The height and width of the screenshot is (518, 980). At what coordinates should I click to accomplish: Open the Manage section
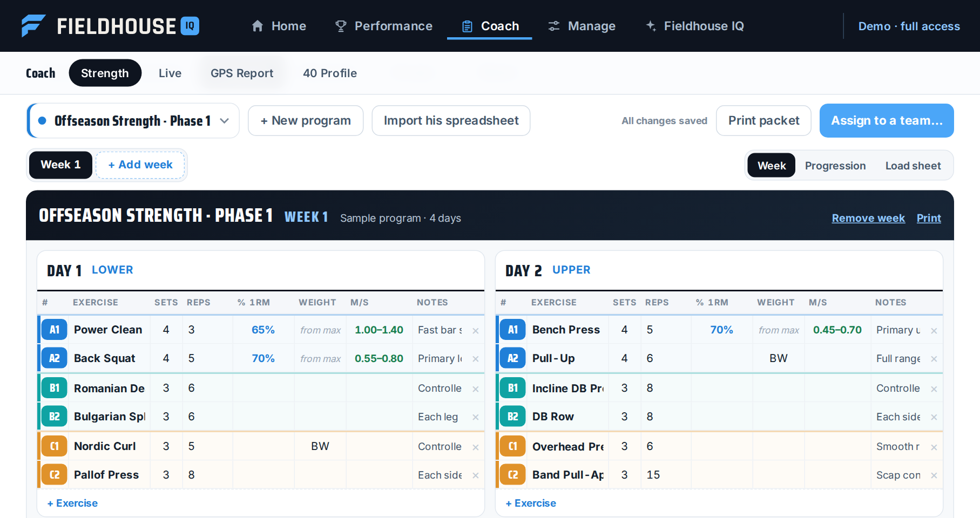(x=582, y=26)
